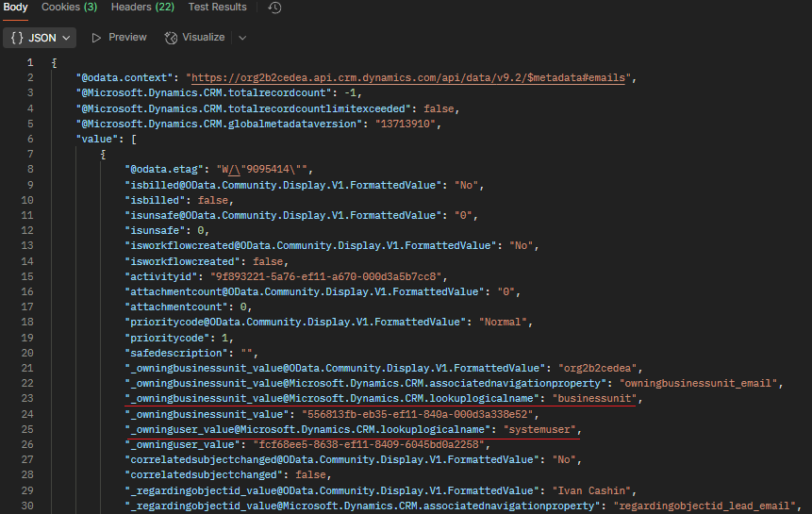Click the JSON braces icon
Viewport: 812px width, 514px height.
click(17, 38)
